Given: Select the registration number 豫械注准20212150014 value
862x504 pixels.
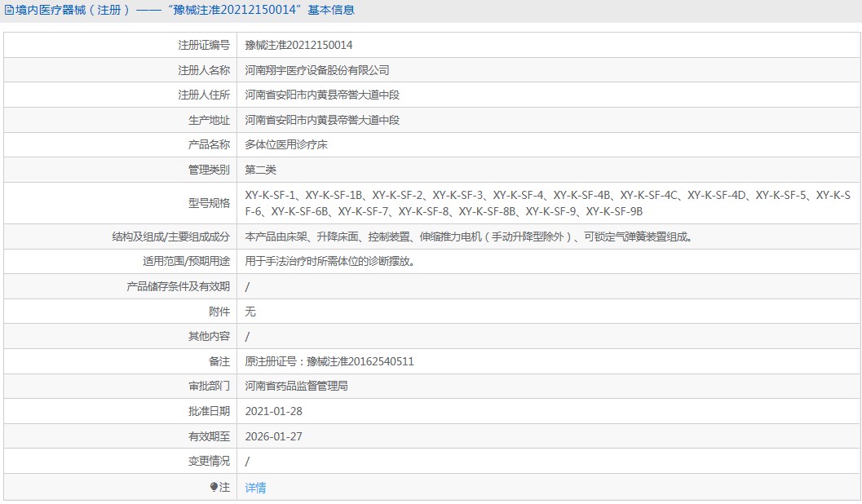Looking at the screenshot, I should pyautogui.click(x=298, y=45).
